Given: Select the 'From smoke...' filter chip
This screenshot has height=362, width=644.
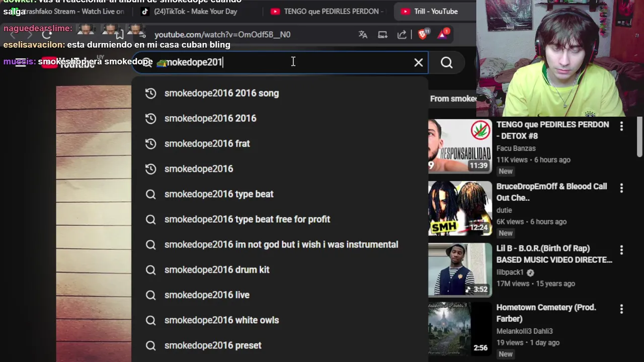Looking at the screenshot, I should pyautogui.click(x=453, y=99).
